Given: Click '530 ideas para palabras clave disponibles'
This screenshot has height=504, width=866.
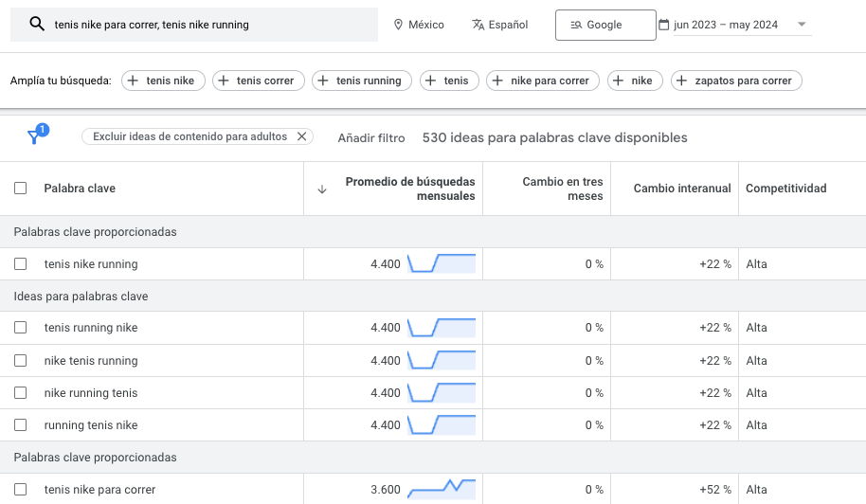Looking at the screenshot, I should click(554, 137).
